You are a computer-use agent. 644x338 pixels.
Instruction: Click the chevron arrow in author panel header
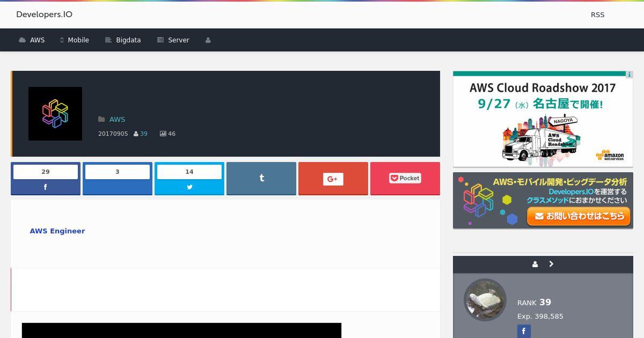click(551, 264)
